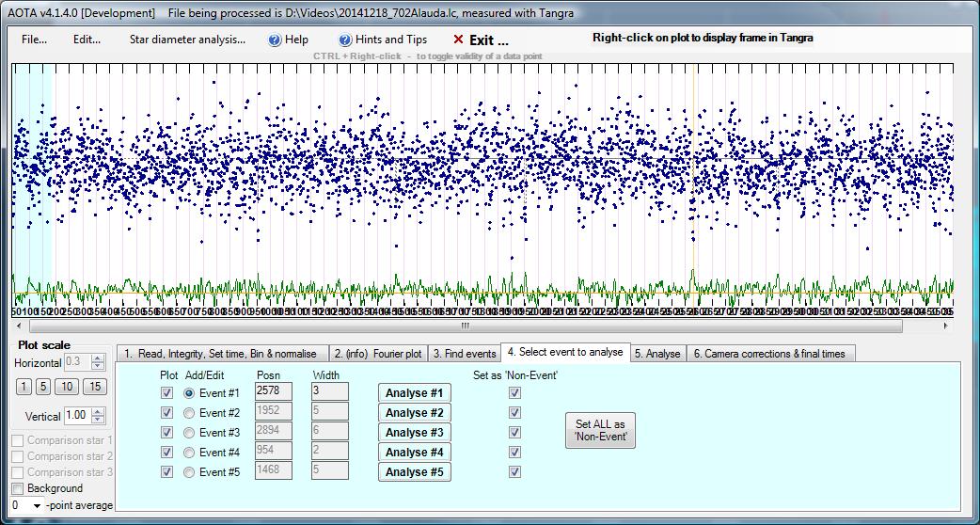Toggle Non-Event checkbox for Event #3
This screenshot has height=525, width=980.
(x=515, y=433)
